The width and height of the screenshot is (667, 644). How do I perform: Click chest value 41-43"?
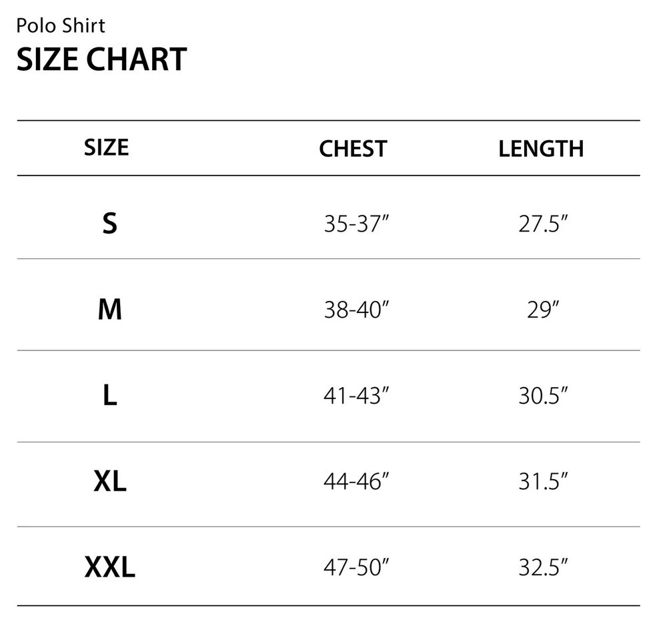(356, 396)
